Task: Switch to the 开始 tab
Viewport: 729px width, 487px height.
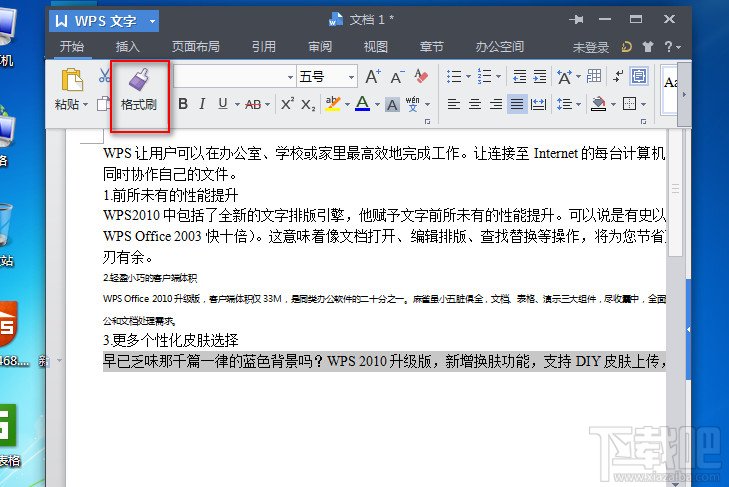Action: tap(72, 47)
